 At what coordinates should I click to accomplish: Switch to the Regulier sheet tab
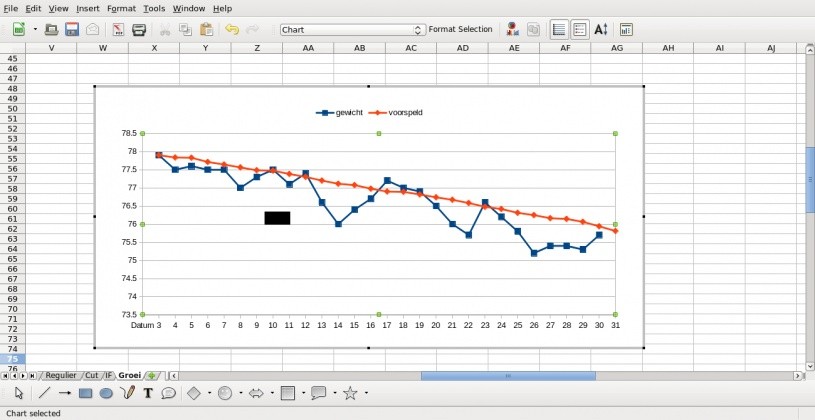tap(61, 375)
